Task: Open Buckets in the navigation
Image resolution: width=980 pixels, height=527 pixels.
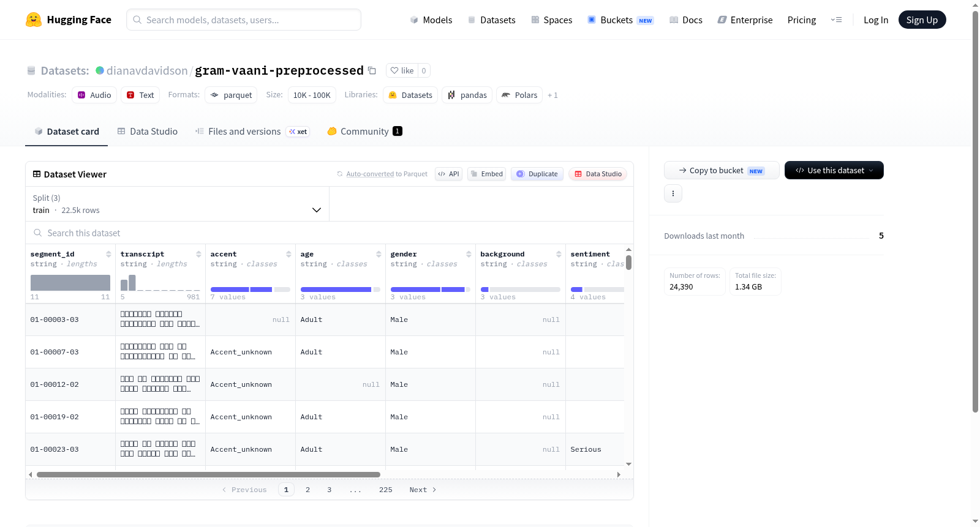Action: click(x=620, y=20)
